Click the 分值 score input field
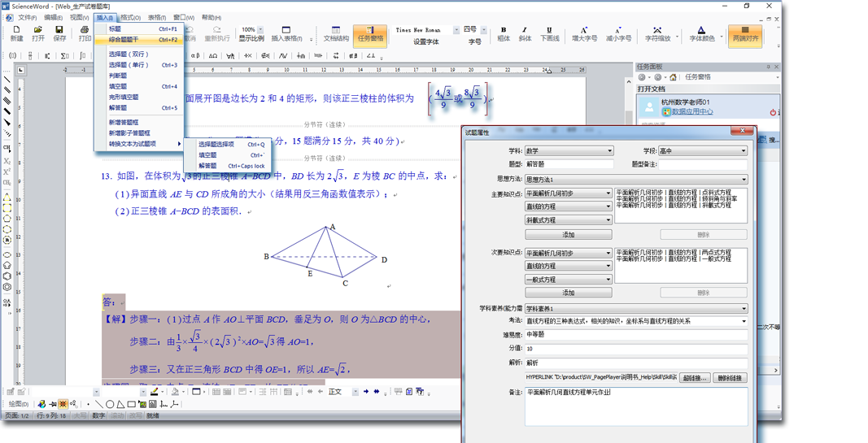This screenshot has height=443, width=868. click(x=635, y=349)
